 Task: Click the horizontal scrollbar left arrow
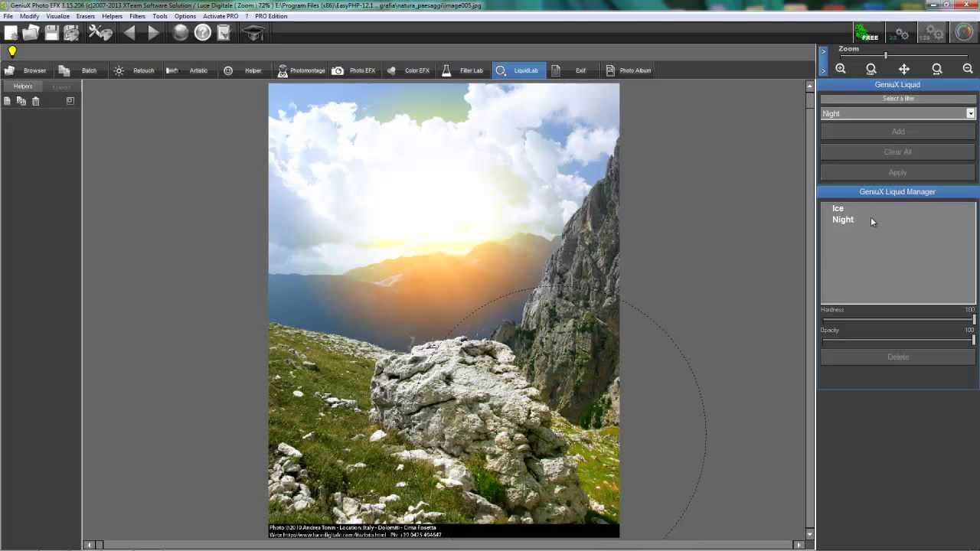[89, 545]
